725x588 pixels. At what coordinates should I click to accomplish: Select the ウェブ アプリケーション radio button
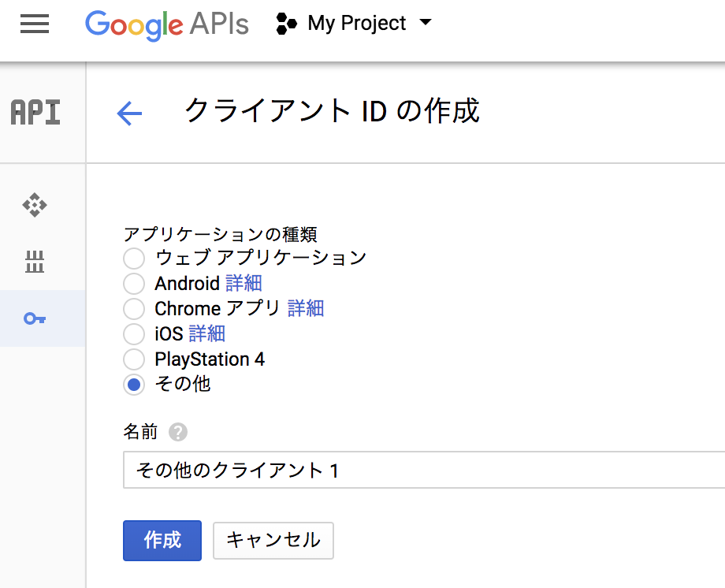click(133, 258)
